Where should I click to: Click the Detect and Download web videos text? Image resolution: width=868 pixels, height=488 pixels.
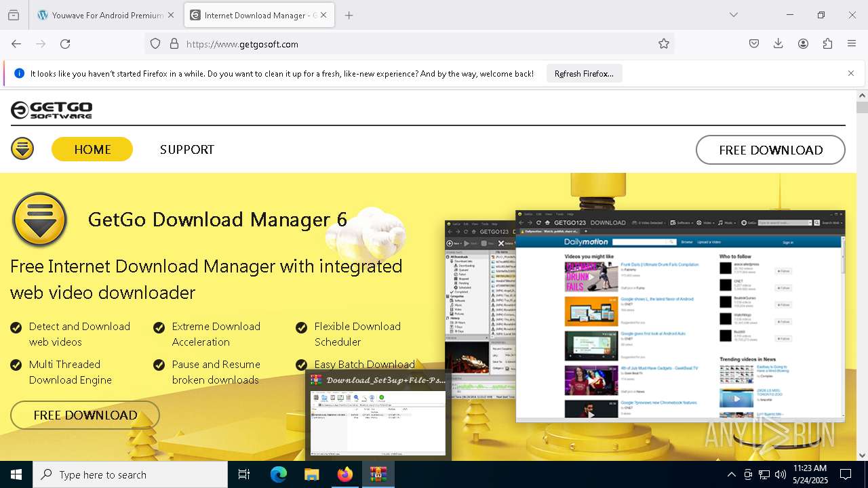pyautogui.click(x=79, y=334)
